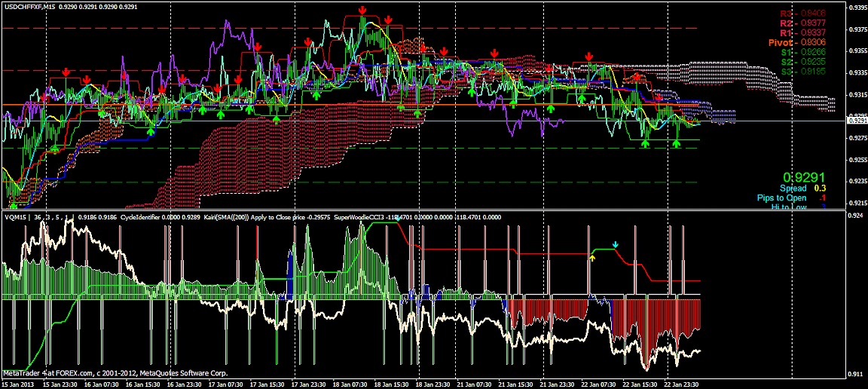Viewport: 868px width, 389px height.
Task: Select the R1 resistance level label
Action: coord(802,33)
